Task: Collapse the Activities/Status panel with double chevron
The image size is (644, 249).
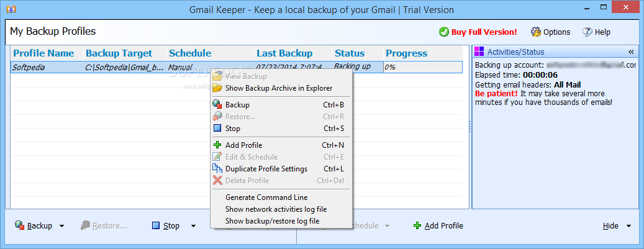Action: tap(631, 52)
